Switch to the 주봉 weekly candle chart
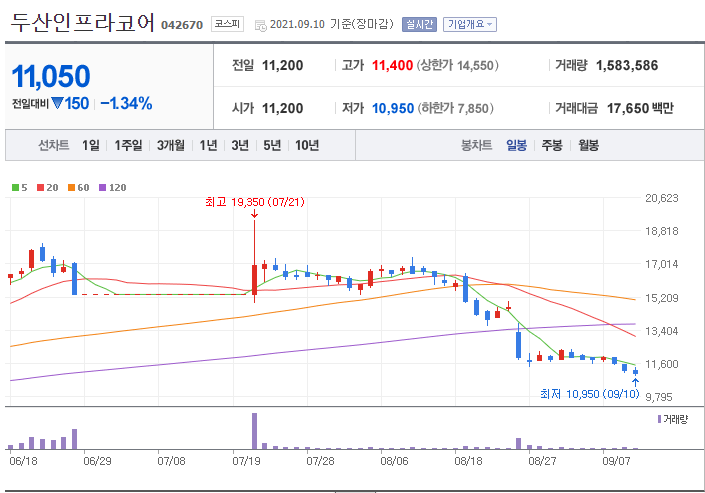The height and width of the screenshot is (493, 705). 552,145
